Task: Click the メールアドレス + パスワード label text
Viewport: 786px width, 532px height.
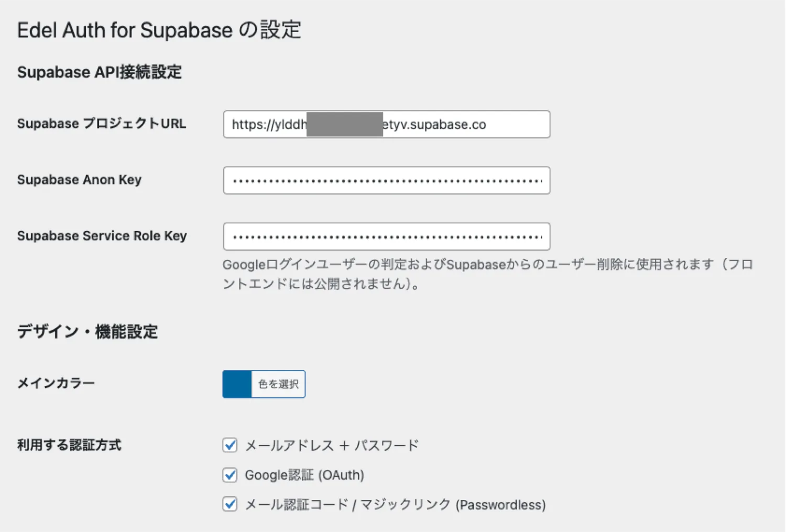Action: (x=331, y=445)
